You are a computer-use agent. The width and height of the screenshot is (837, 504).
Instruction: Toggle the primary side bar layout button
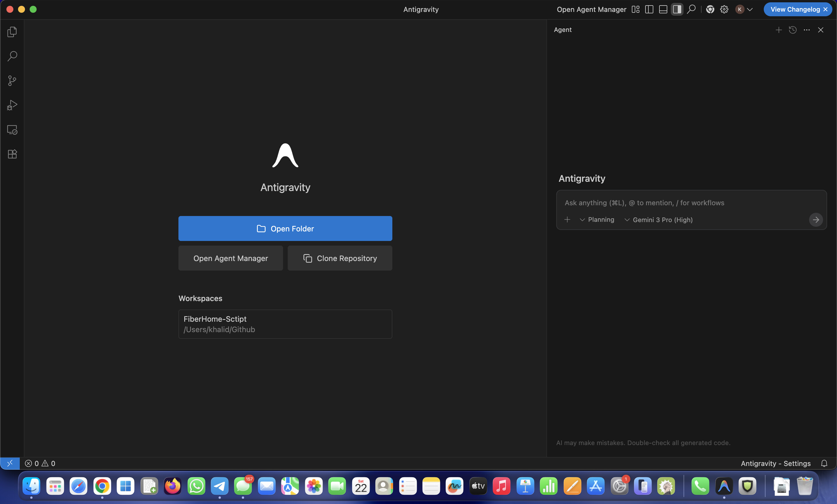tap(649, 10)
